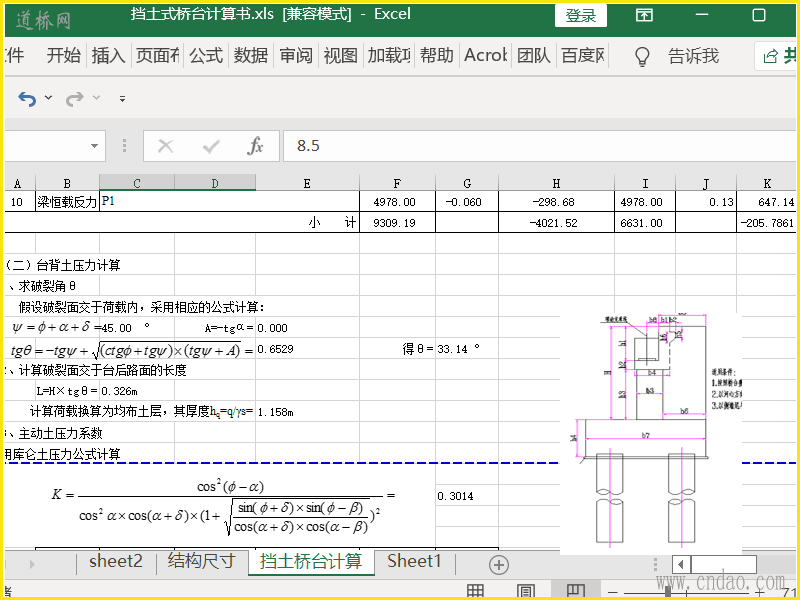Click the zoom slider handle
The width and height of the screenshot is (800, 600).
[668, 592]
